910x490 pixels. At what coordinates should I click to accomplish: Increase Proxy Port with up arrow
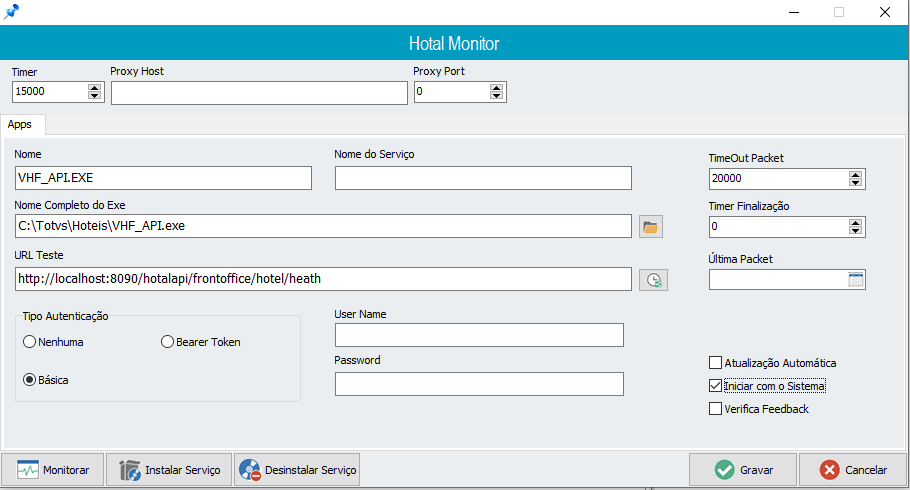(x=496, y=88)
